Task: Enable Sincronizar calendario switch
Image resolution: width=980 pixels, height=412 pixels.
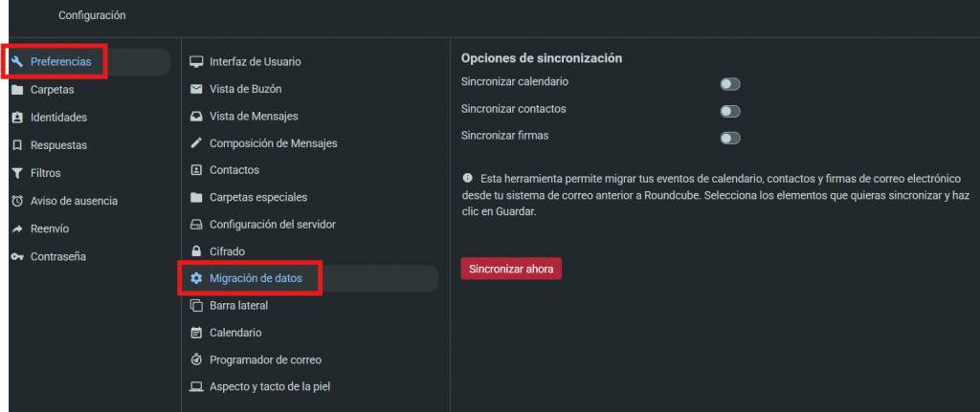Action: (730, 84)
